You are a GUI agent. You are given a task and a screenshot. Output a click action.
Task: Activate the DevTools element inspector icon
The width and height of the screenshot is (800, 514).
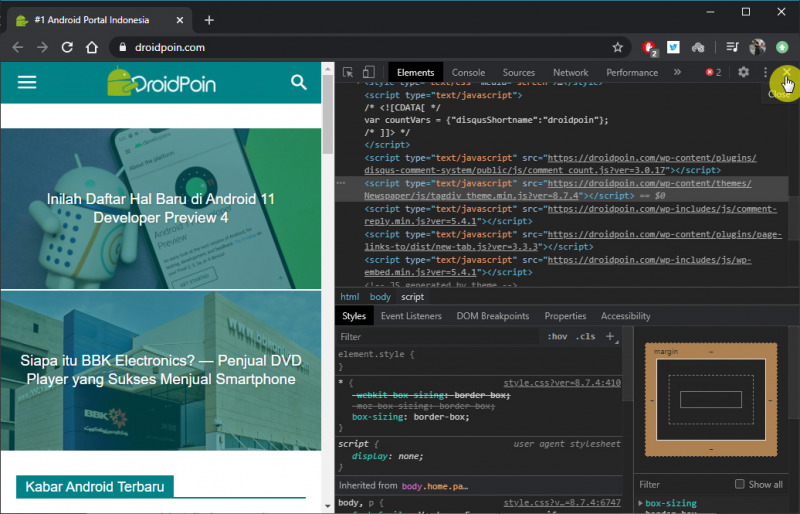348,72
